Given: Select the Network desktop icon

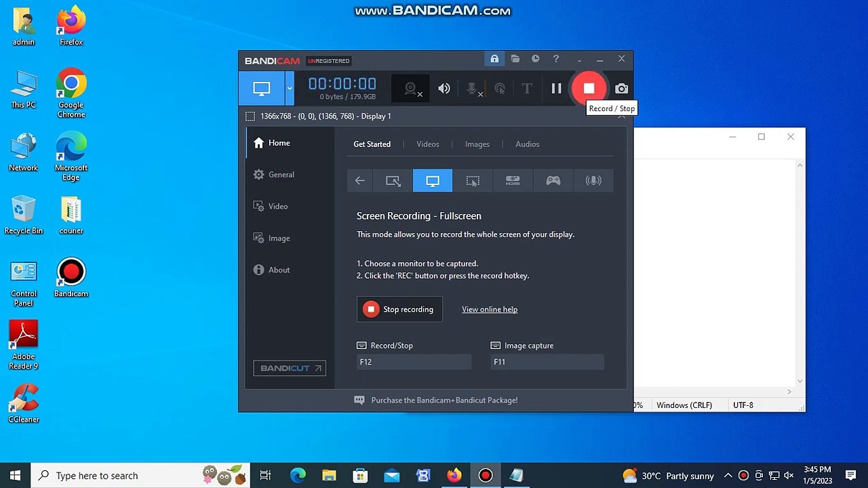Looking at the screenshot, I should tap(24, 152).
